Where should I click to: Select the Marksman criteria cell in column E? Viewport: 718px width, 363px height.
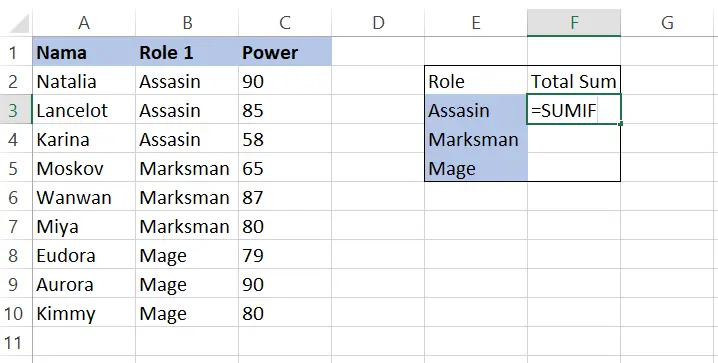tap(476, 139)
